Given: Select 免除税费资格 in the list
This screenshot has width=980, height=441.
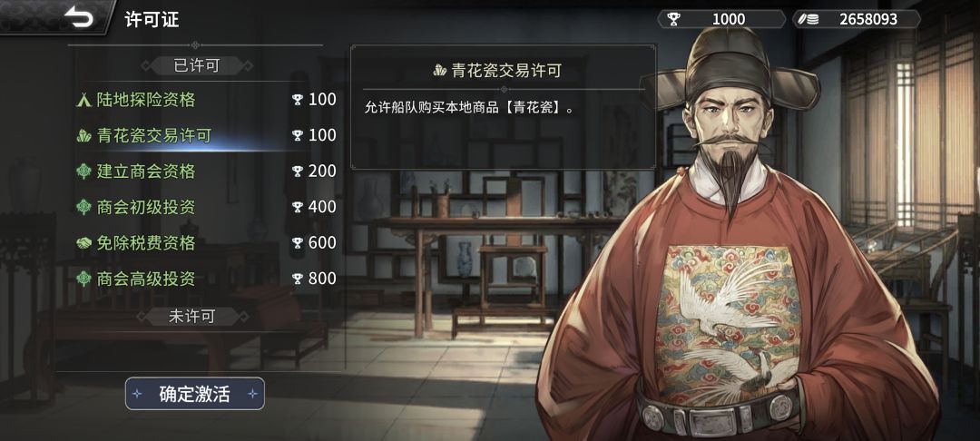Looking at the screenshot, I should 204,243.
